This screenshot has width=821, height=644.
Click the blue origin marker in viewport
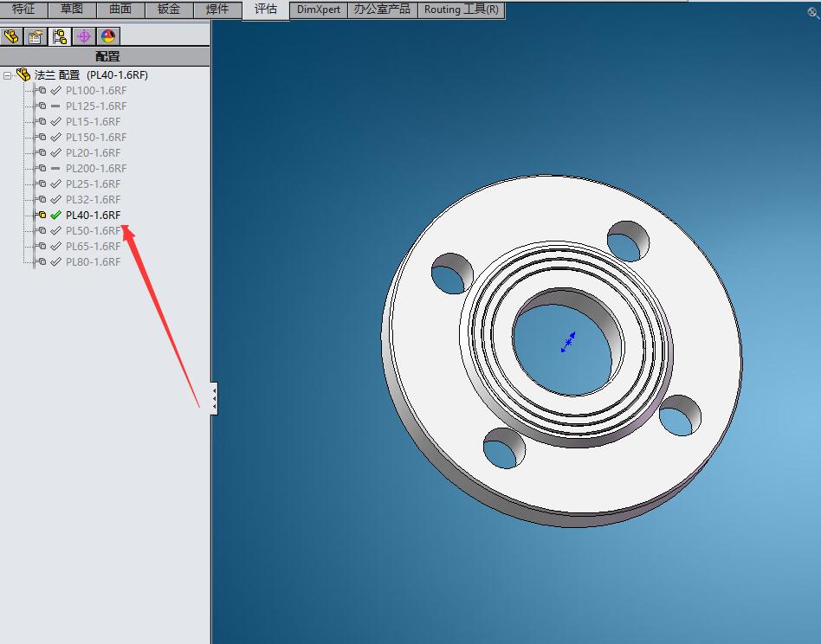[568, 342]
